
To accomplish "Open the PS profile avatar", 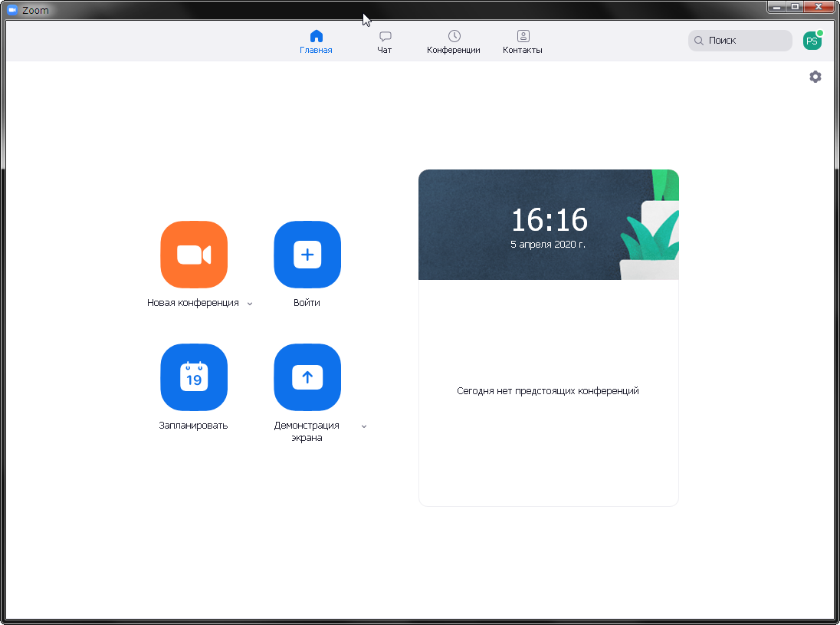I will tap(812, 41).
